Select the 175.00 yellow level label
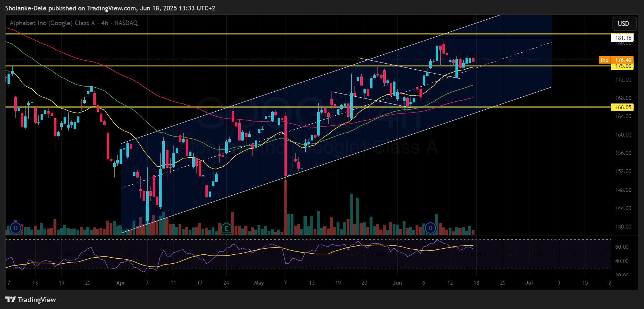This screenshot has height=309, width=644. [623, 66]
